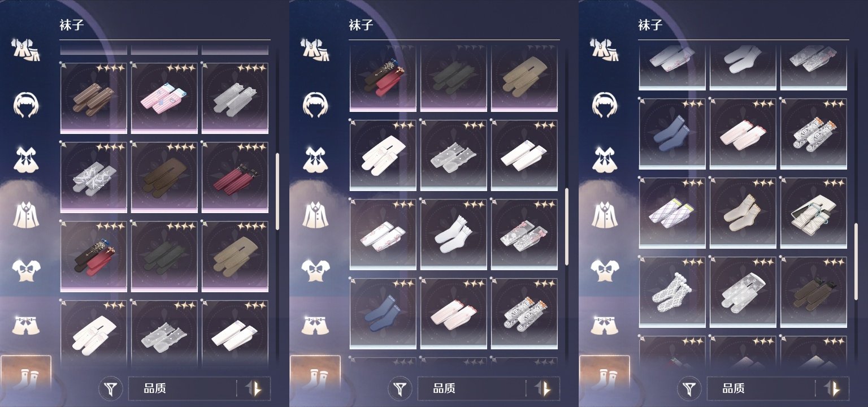Toggle sort order arrows in the left panel

click(x=254, y=389)
